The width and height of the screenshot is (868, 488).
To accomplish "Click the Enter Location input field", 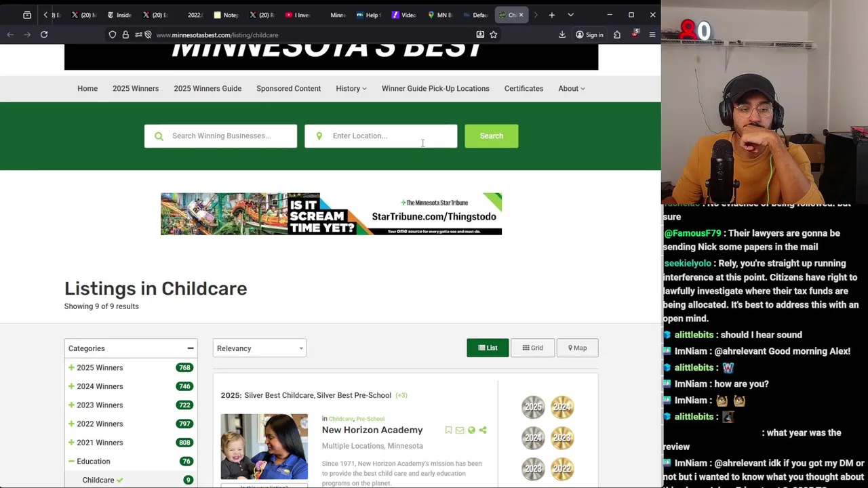I will pyautogui.click(x=381, y=136).
